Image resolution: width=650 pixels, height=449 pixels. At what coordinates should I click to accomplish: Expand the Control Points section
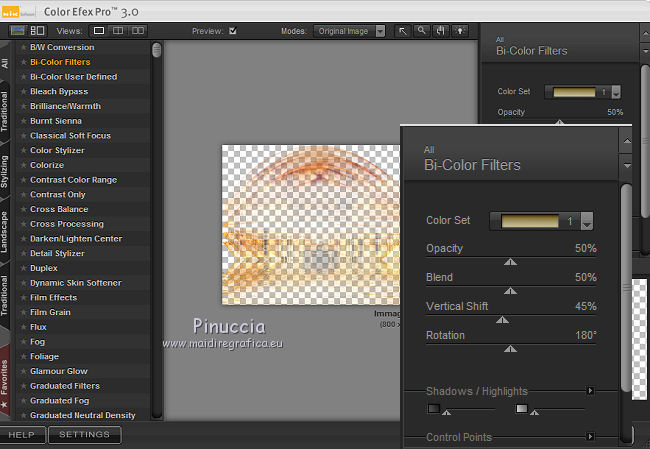point(591,436)
